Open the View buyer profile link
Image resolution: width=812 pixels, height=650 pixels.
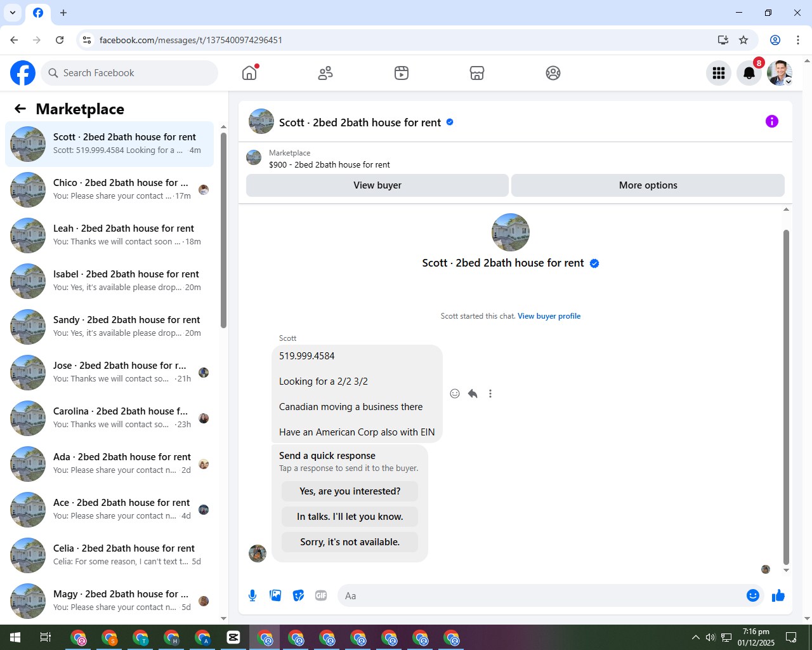click(x=549, y=316)
